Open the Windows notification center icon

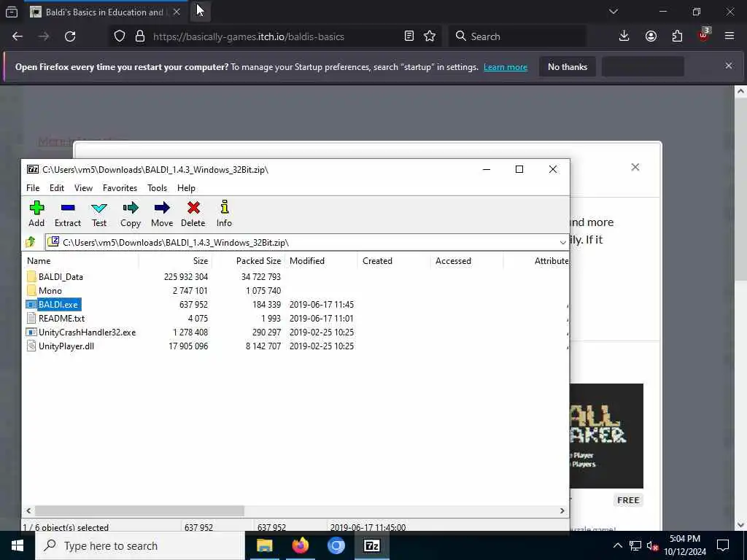coord(723,545)
